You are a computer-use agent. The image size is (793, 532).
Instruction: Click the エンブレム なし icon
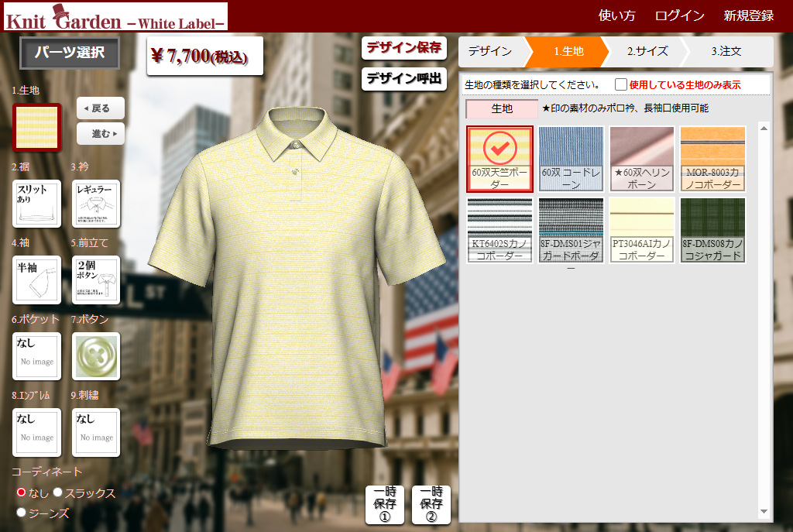pos(36,432)
